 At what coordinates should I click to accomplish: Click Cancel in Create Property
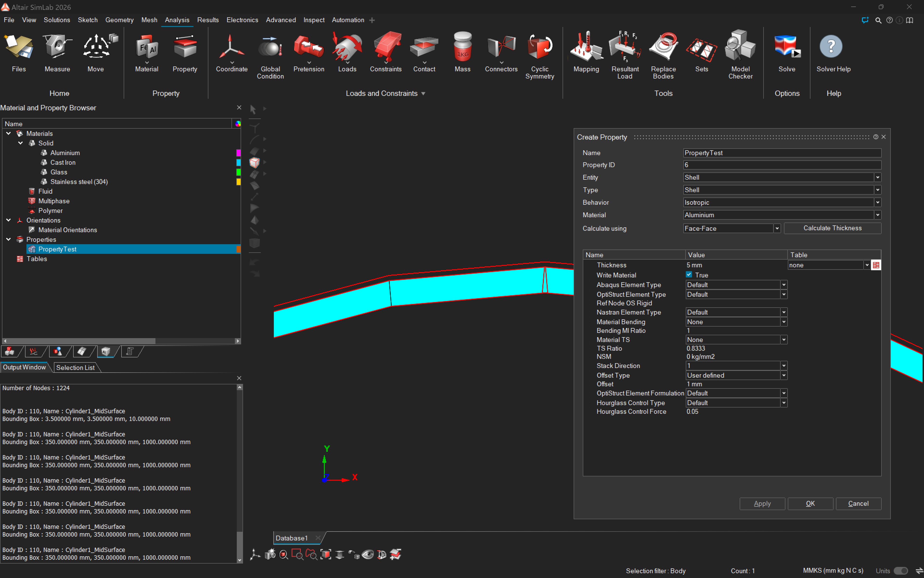pos(858,503)
